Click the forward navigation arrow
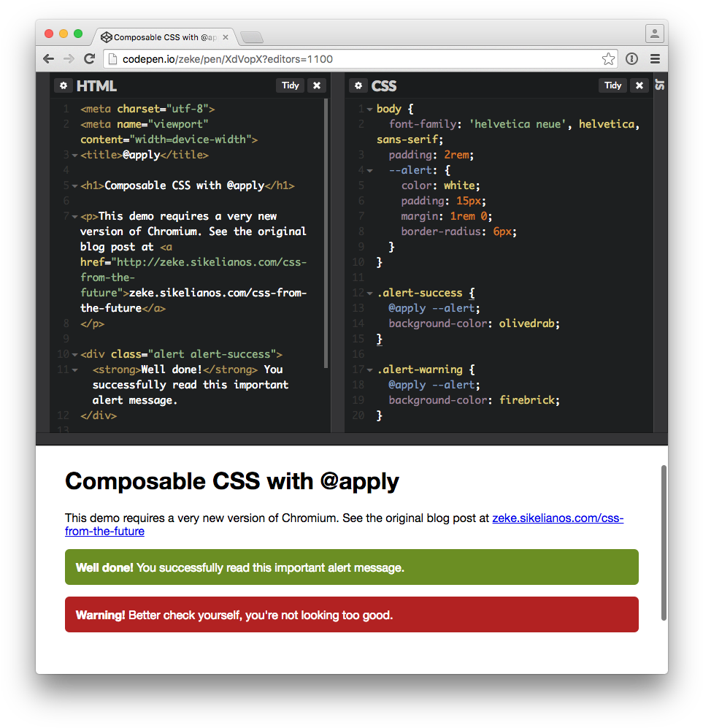703x728 pixels. [x=69, y=59]
